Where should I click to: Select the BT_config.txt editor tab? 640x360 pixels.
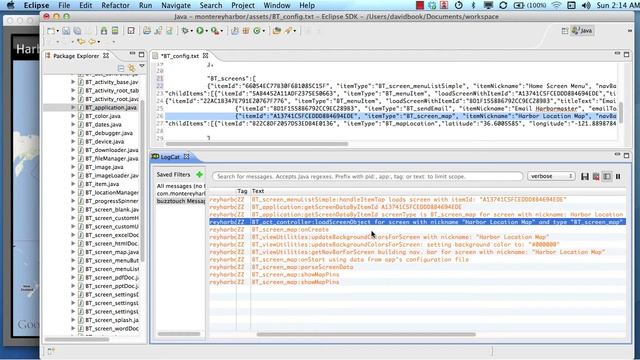(180, 56)
